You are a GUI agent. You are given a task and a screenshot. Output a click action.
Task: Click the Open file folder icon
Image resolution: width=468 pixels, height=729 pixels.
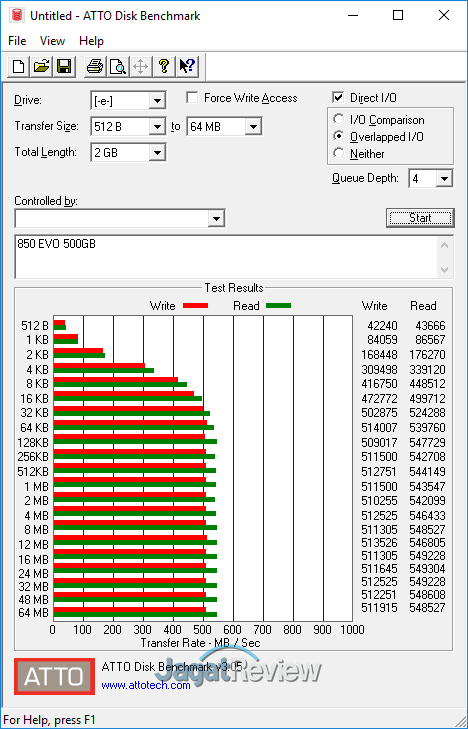coord(41,66)
